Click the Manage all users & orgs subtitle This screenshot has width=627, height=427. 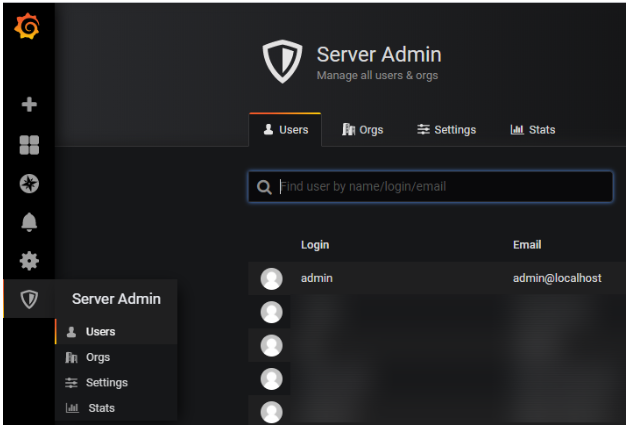coord(377,76)
